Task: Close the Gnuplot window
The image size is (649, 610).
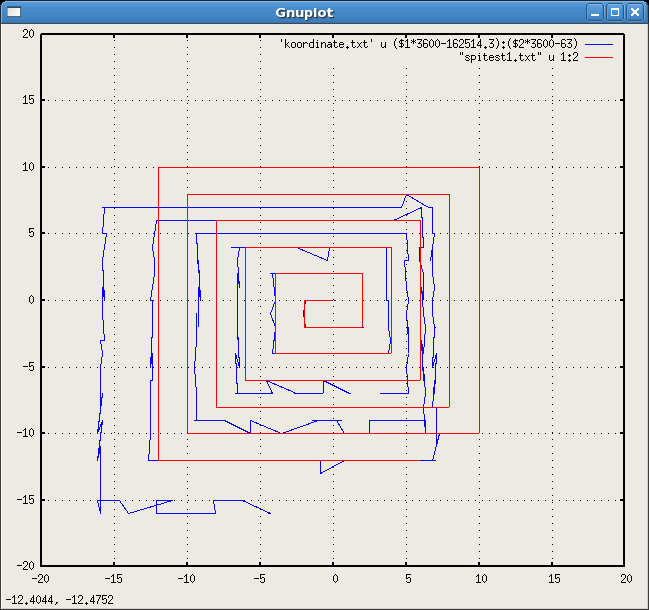Action: point(635,12)
